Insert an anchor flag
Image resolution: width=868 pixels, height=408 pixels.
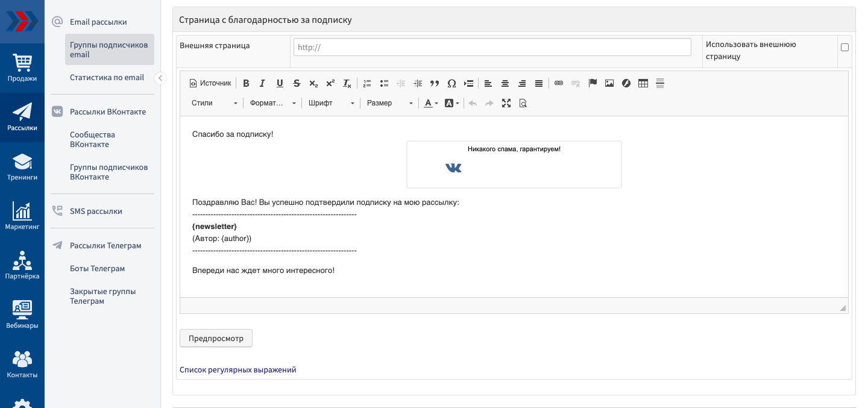tap(593, 83)
